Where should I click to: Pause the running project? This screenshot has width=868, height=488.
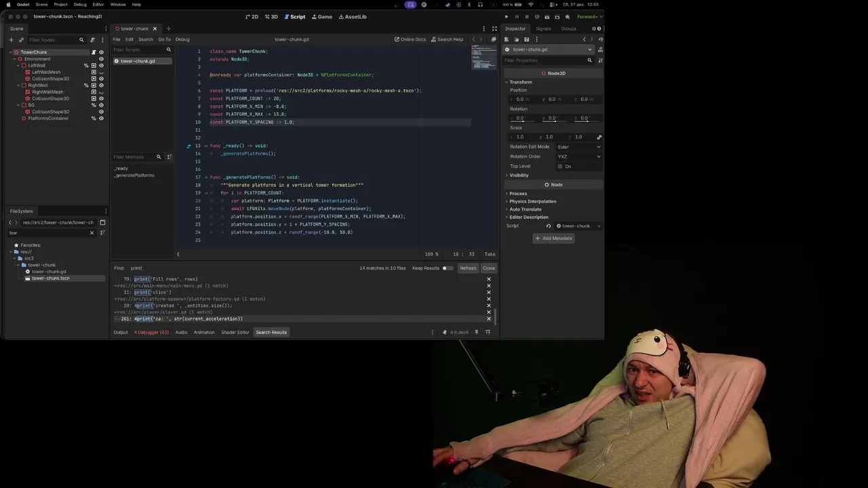(x=517, y=16)
